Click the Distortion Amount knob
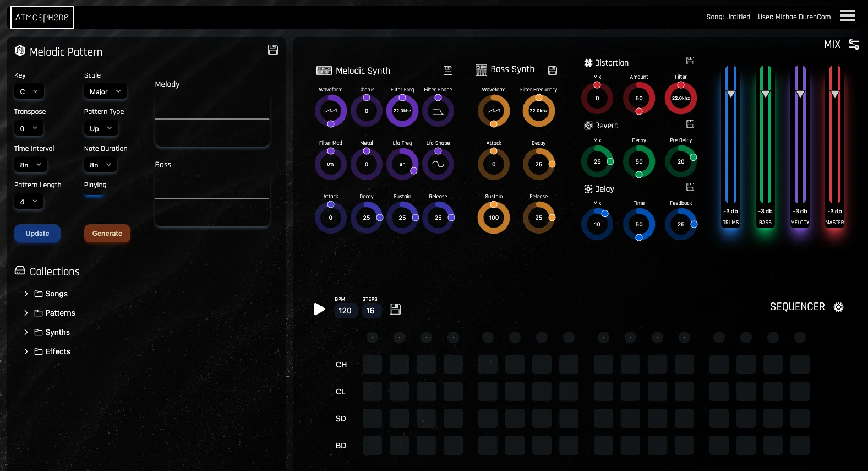 639,98
